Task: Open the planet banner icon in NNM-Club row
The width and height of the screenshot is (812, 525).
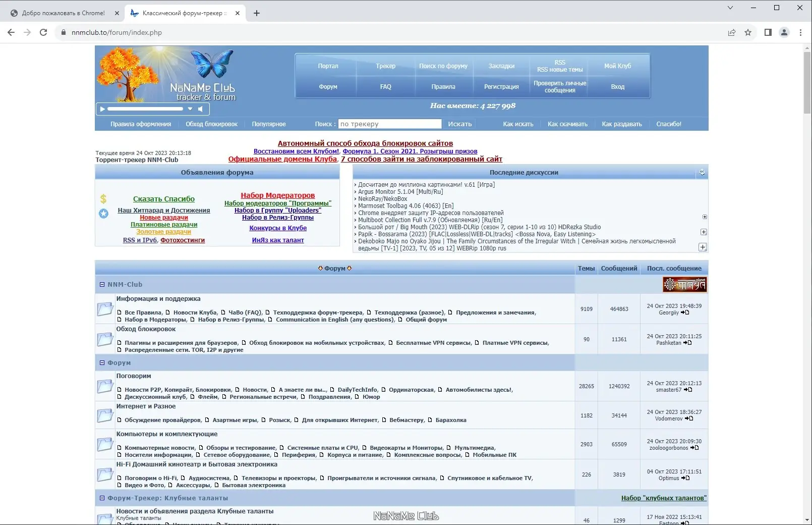Action: (x=684, y=284)
